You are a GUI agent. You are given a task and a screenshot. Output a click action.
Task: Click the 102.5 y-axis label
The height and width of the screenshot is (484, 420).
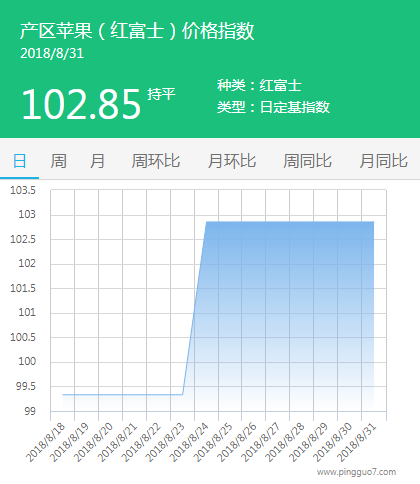coord(23,239)
